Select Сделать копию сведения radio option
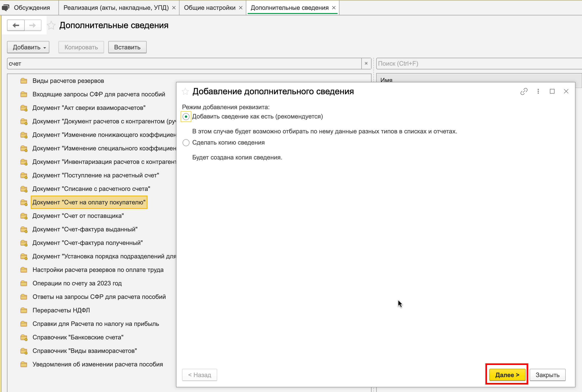The image size is (582, 392). (186, 143)
